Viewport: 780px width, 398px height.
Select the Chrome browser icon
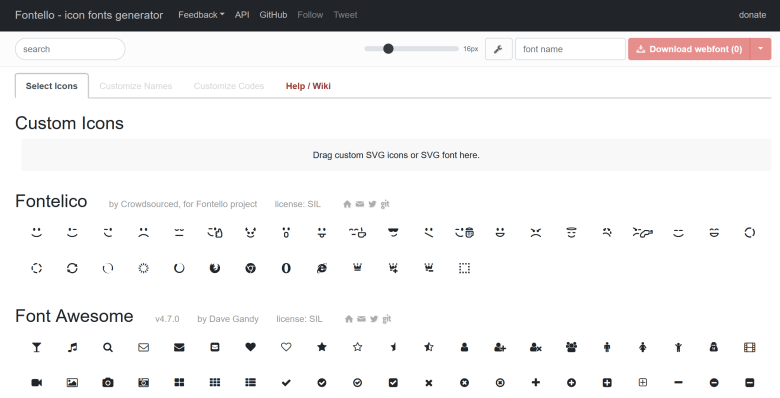coord(251,268)
